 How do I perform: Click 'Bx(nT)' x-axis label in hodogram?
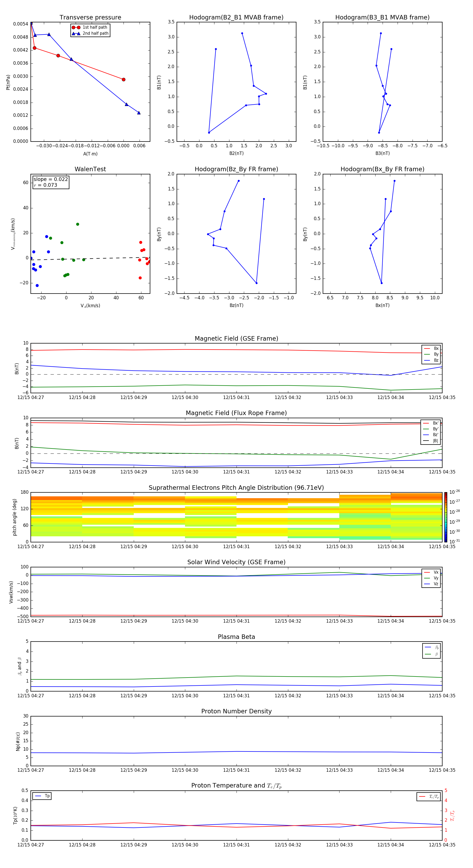pos(382,305)
